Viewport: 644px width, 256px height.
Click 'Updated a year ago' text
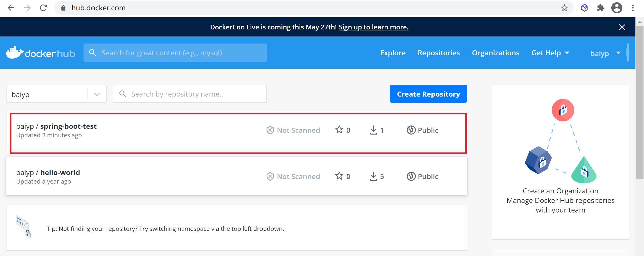point(44,182)
